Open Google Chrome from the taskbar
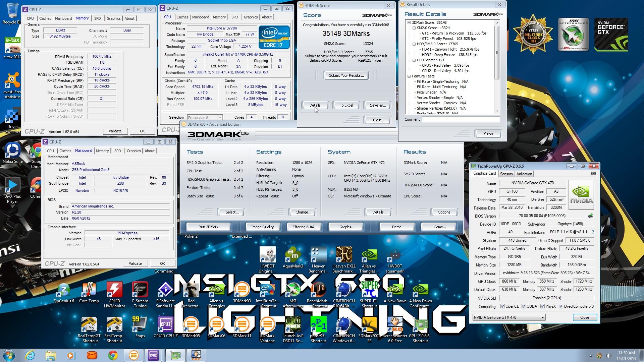 (x=113, y=355)
